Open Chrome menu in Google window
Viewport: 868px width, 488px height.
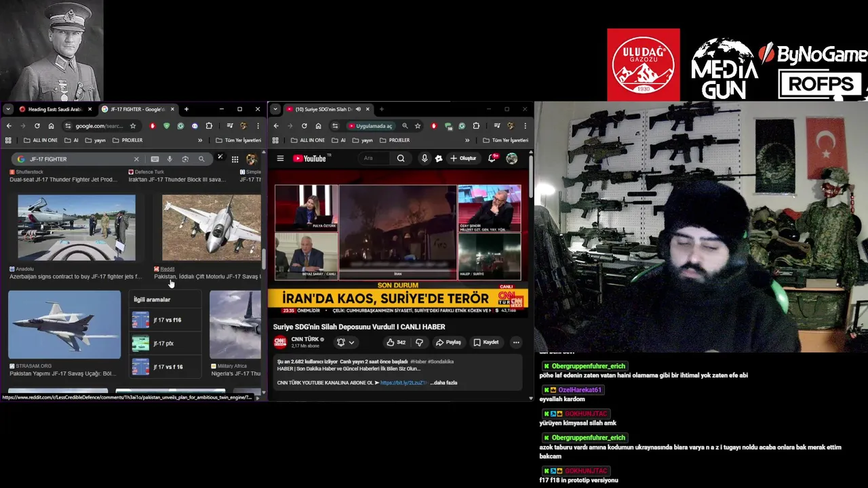pyautogui.click(x=258, y=126)
